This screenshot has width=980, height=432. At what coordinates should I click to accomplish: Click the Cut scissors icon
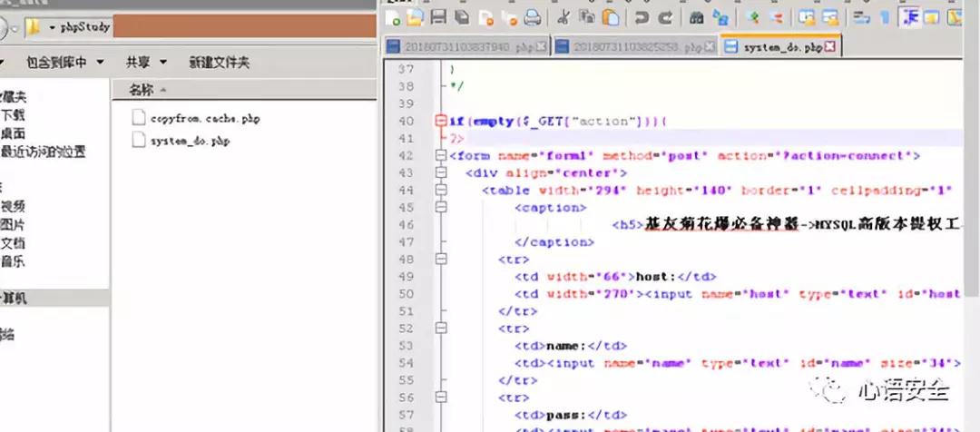(563, 17)
